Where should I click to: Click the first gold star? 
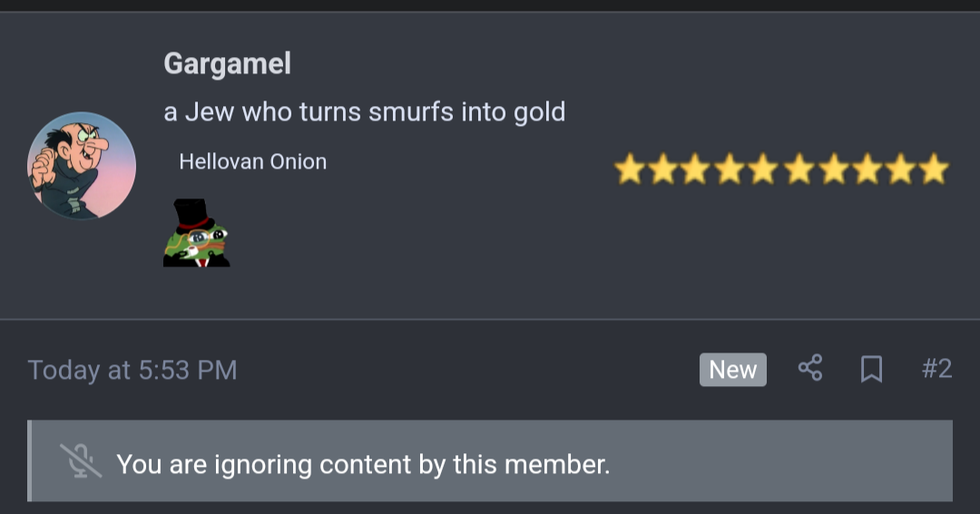point(630,170)
